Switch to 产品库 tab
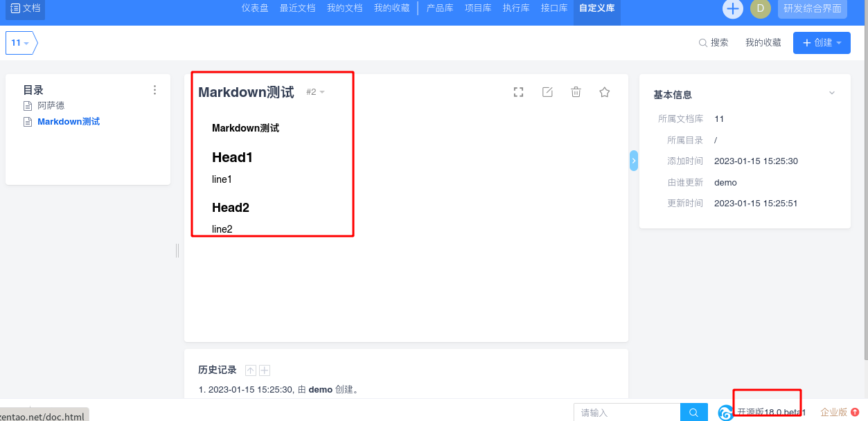The width and height of the screenshot is (868, 421). point(440,8)
